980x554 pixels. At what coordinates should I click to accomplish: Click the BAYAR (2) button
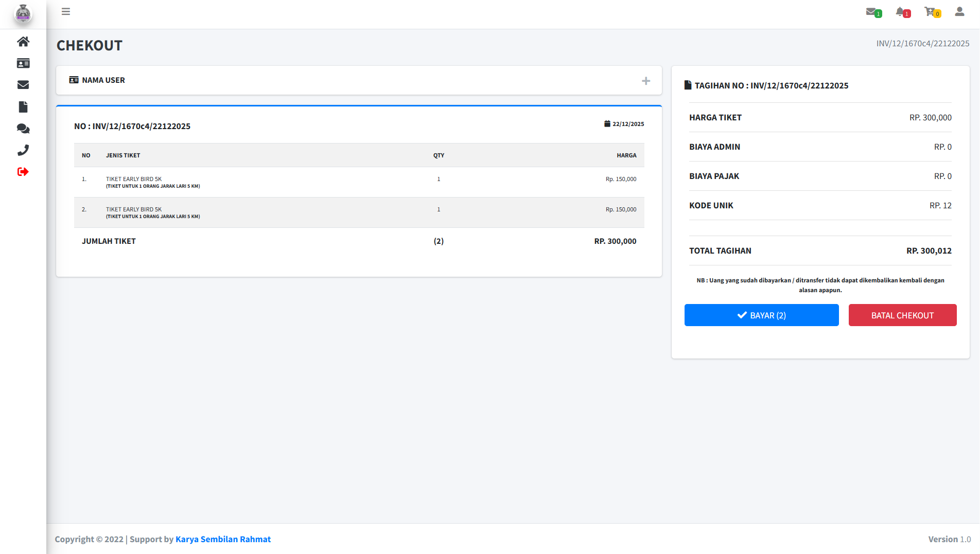(761, 315)
